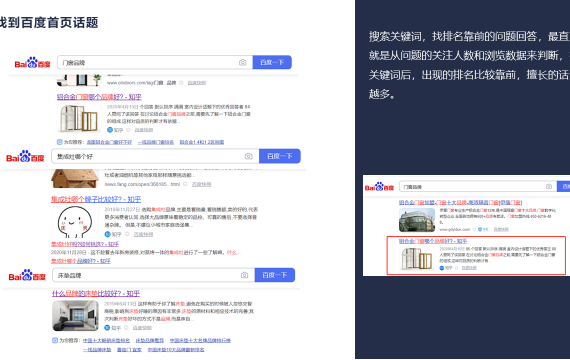Click the 知乎 source icon under the left aluminum-window result
Screen dimensions: 570x360
coord(110,130)
